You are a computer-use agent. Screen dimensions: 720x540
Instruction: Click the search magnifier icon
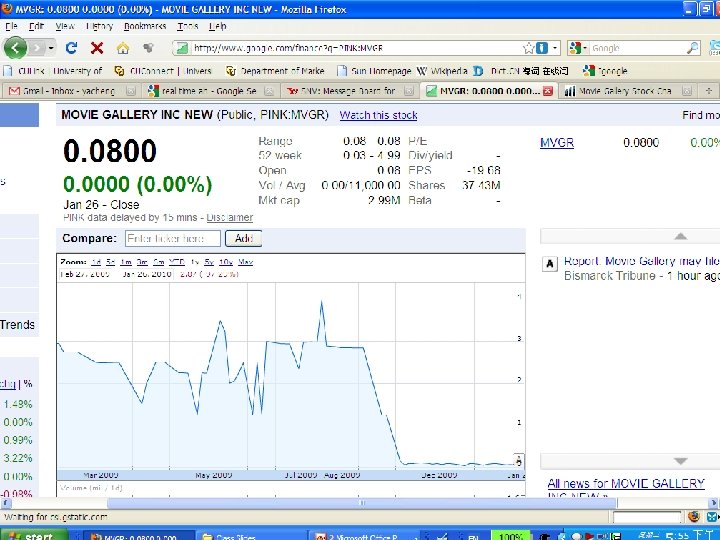692,48
